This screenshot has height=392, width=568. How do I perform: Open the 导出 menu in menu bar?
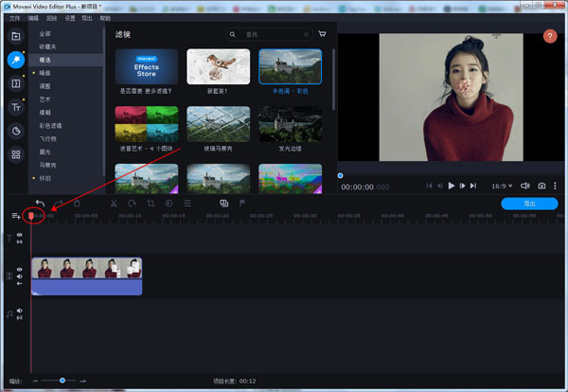tap(87, 18)
